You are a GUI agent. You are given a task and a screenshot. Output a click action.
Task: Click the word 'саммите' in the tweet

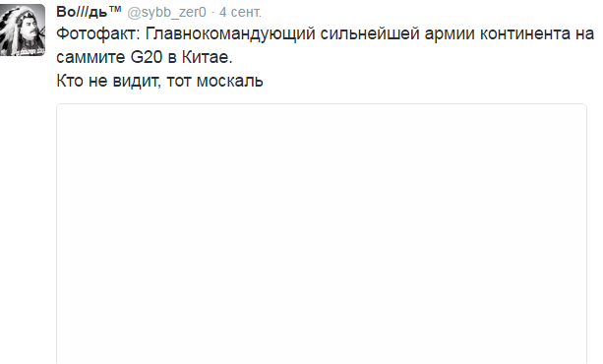[x=90, y=58]
